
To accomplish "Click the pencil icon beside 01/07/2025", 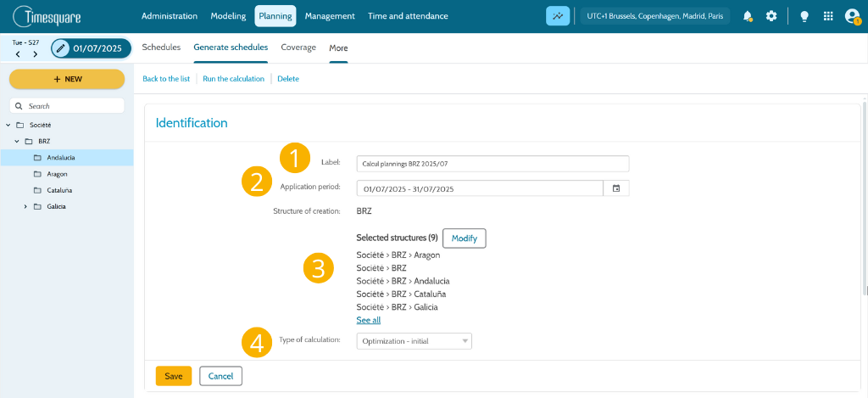I will pyautogui.click(x=61, y=48).
